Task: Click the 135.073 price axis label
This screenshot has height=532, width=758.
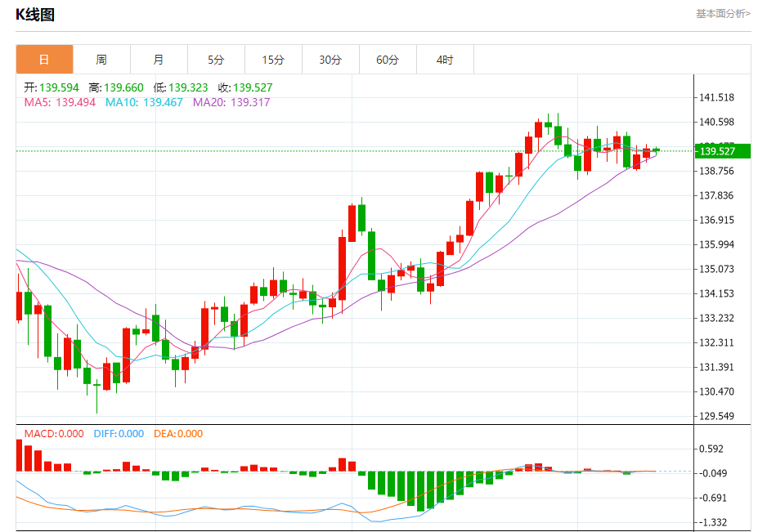Action: click(x=717, y=269)
